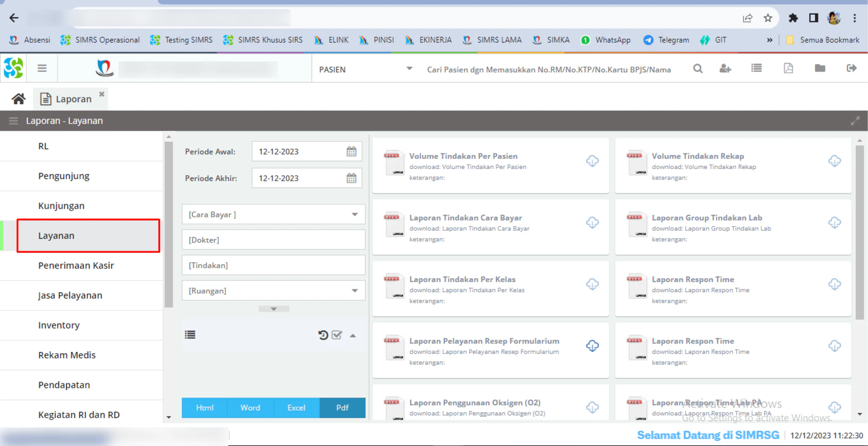The image size is (868, 446).
Task: Click the share page icon in the address bar
Action: tap(747, 18)
